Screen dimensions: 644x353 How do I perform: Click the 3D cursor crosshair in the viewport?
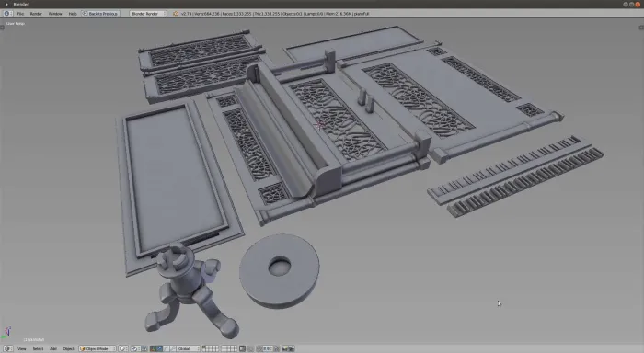319,125
